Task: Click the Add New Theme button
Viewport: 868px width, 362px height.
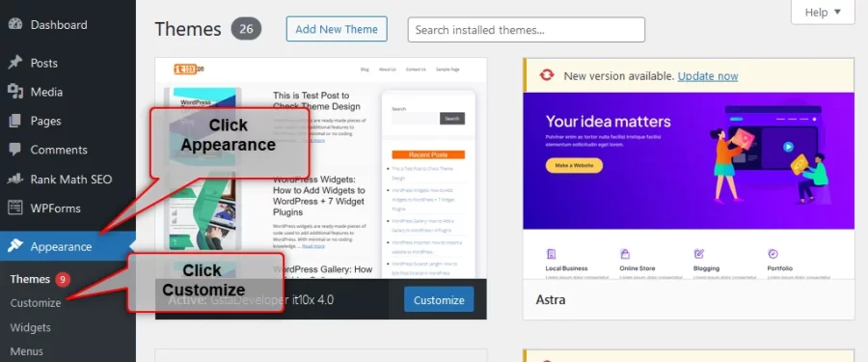Action: 337,29
